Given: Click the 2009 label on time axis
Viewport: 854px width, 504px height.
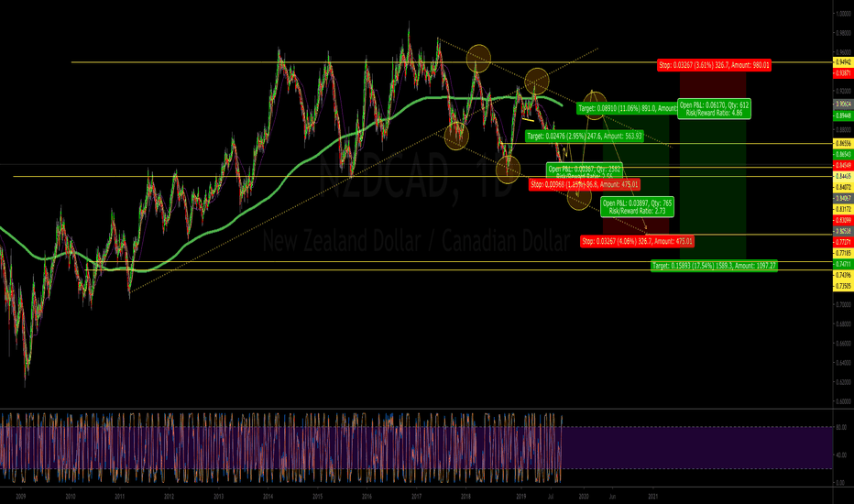Looking at the screenshot, I should click(21, 497).
